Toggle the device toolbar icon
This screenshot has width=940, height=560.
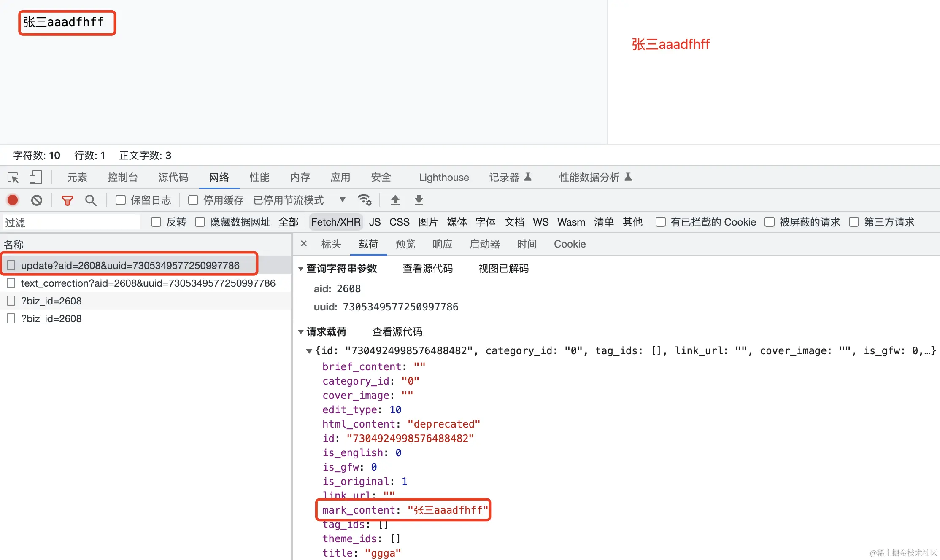35,178
